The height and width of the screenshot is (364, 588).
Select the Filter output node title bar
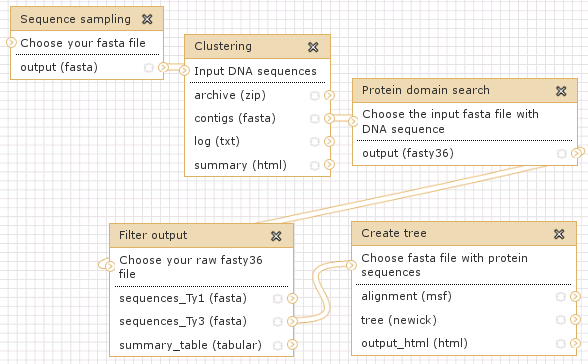pyautogui.click(x=201, y=236)
